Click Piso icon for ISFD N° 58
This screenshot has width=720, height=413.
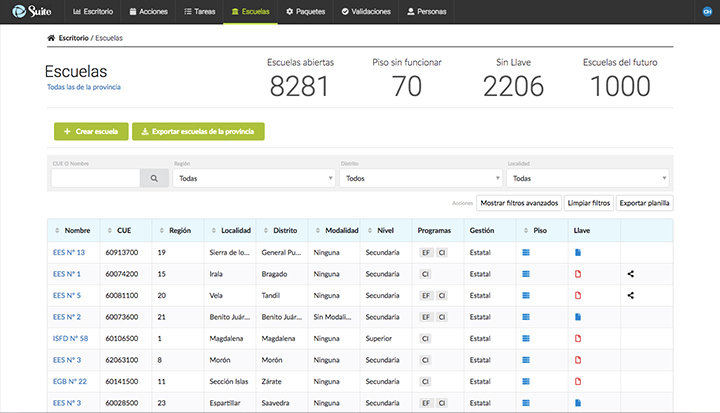tap(526, 338)
